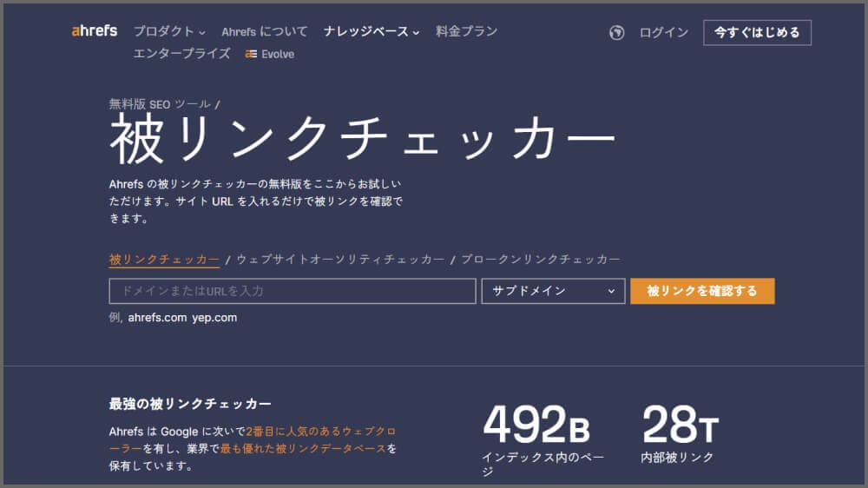Viewport: 868px width, 488px height.
Task: Switch to ブロークンリンクチェッカー tab
Action: pyautogui.click(x=541, y=260)
